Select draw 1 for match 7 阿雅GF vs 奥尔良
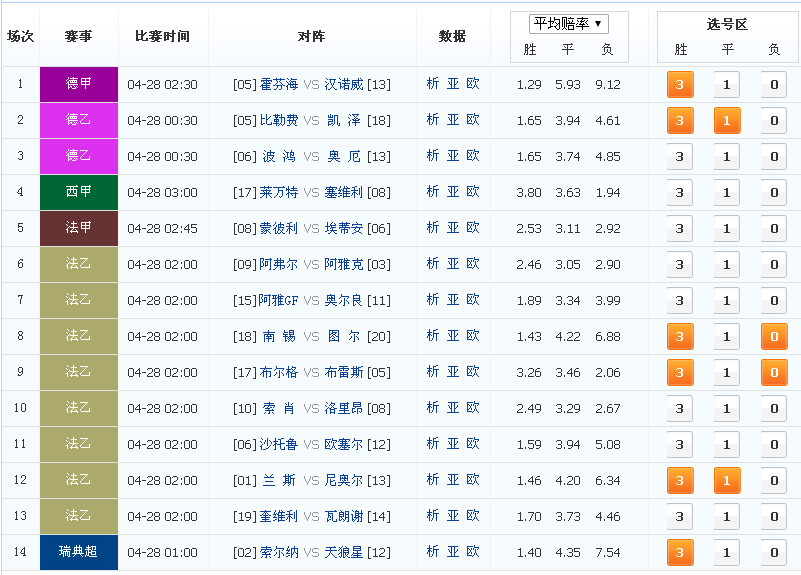The image size is (801, 575). coord(727,300)
